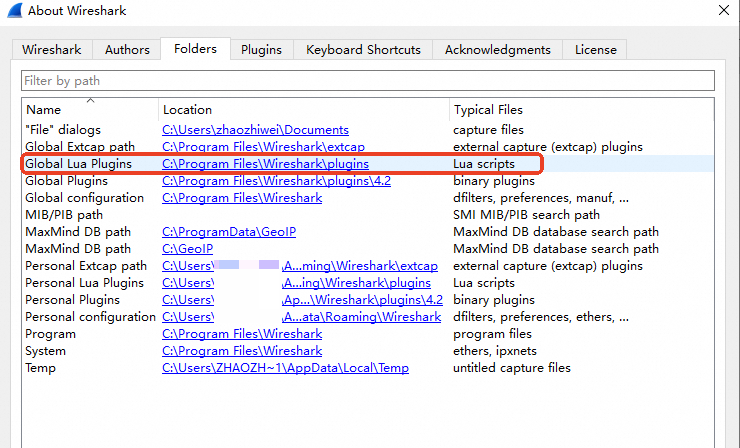Open the C:\GeoIP link
The image size is (740, 448).
(187, 249)
